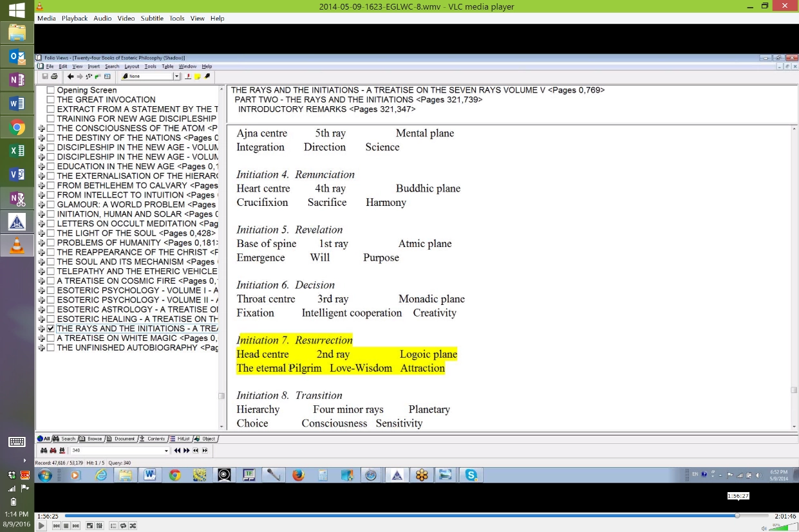799x532 pixels.
Task: Click document pane vertical scrollbar thumb
Action: pos(794,390)
